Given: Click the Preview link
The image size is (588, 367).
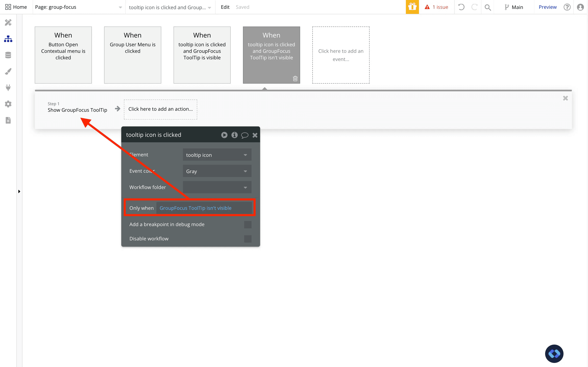Looking at the screenshot, I should (x=547, y=7).
